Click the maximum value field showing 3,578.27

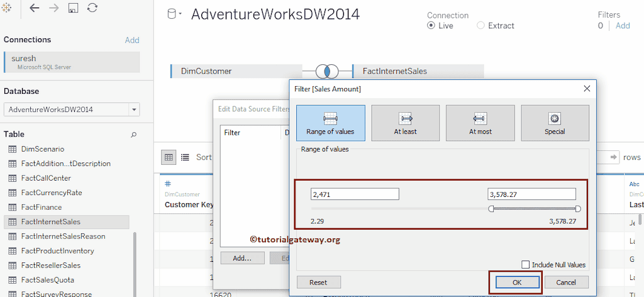(x=531, y=194)
